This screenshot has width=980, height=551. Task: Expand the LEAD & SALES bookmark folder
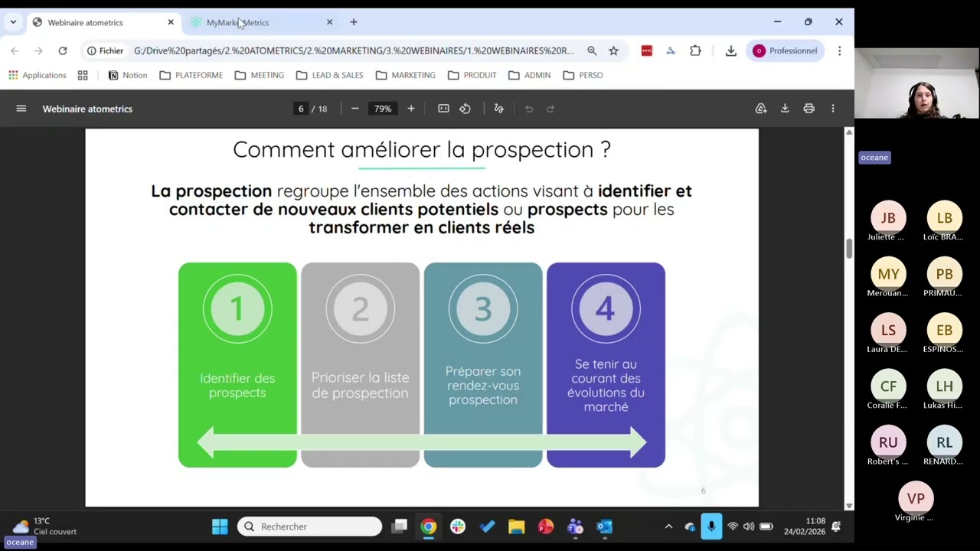pos(330,75)
